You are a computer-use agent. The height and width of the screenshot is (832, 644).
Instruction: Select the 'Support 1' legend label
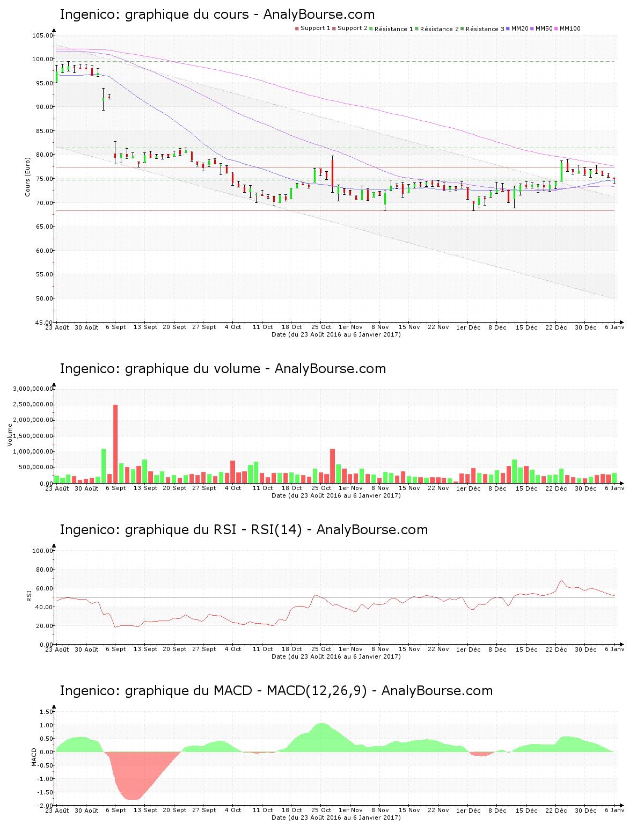pyautogui.click(x=316, y=28)
